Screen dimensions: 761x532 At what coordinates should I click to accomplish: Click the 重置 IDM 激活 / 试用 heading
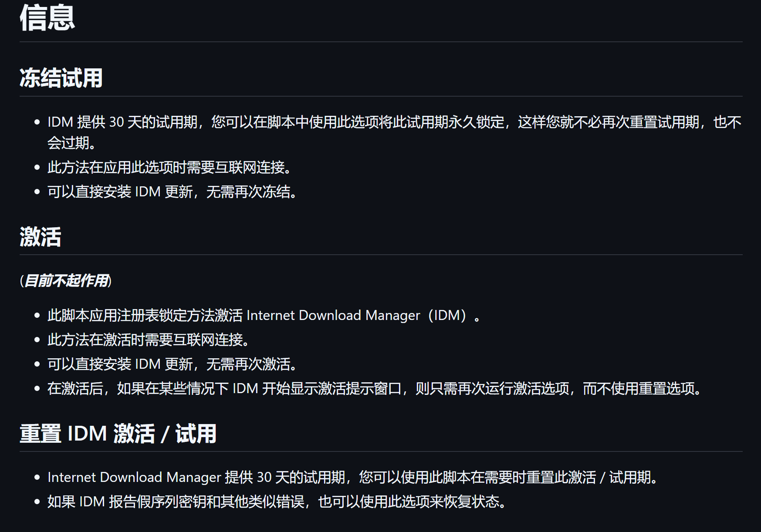pyautogui.click(x=118, y=434)
